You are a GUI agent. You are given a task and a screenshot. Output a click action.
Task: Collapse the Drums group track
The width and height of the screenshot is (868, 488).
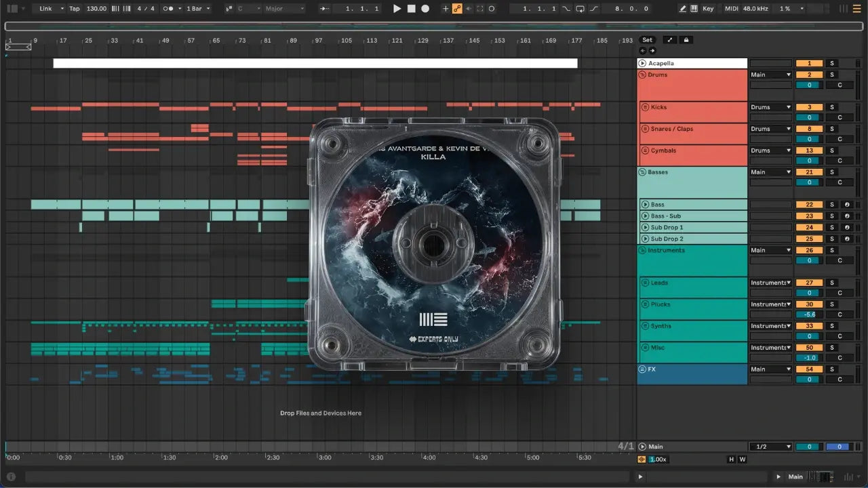[642, 75]
